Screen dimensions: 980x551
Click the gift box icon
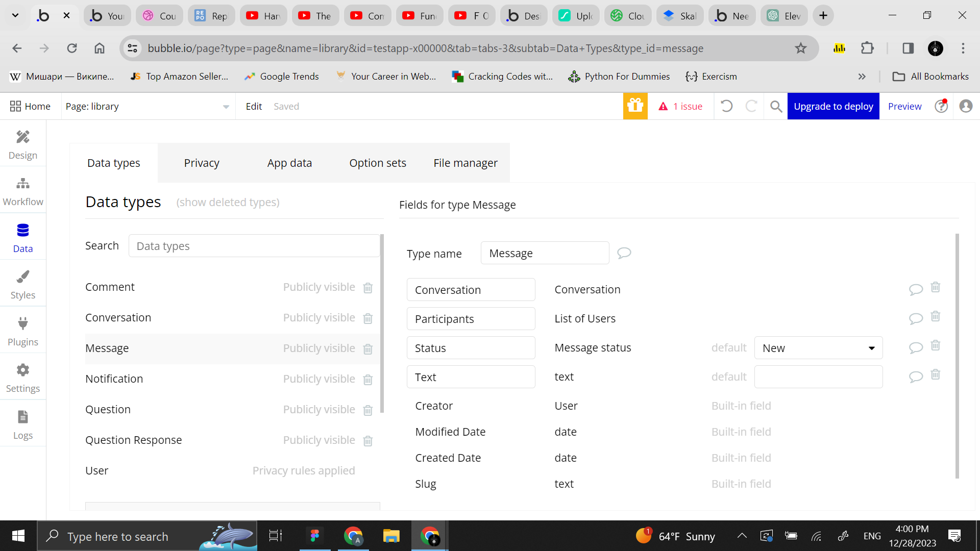click(635, 106)
